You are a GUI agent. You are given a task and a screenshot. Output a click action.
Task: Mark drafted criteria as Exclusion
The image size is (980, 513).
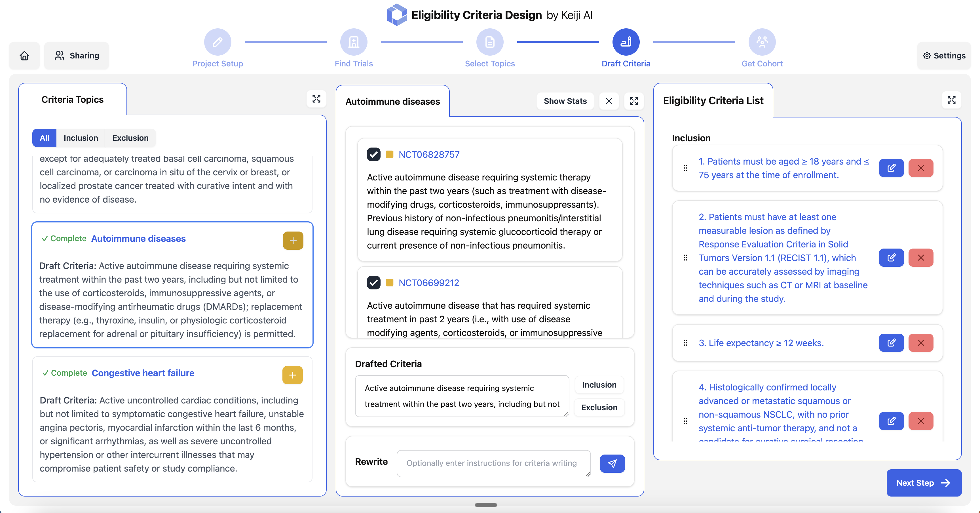click(x=599, y=407)
